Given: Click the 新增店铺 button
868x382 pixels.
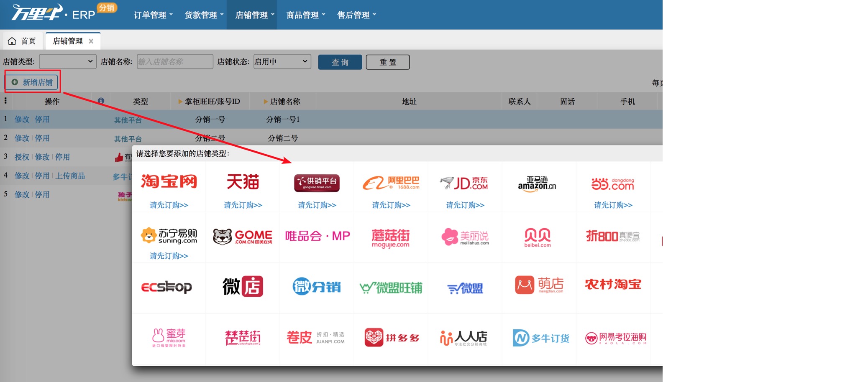Looking at the screenshot, I should tap(32, 82).
